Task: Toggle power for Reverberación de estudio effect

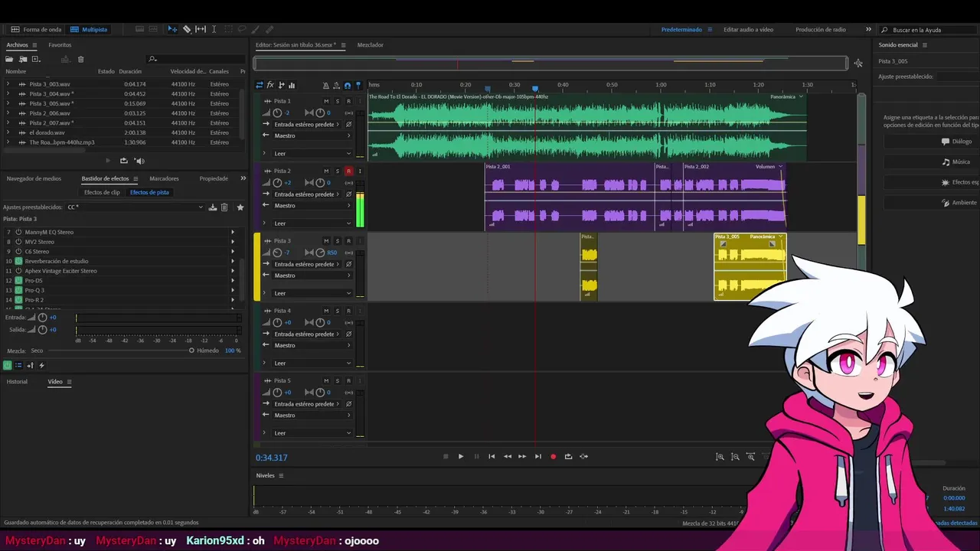Action: pos(18,261)
